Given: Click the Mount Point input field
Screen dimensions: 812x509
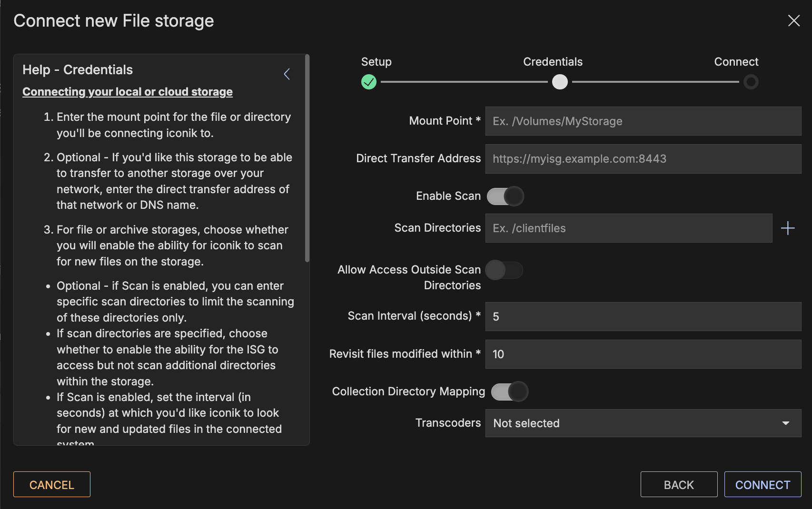Looking at the screenshot, I should click(643, 121).
